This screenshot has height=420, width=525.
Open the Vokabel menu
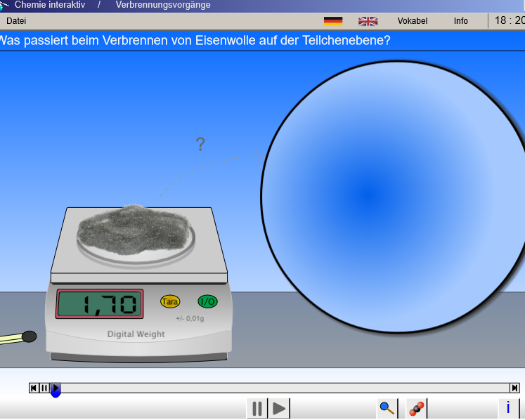412,21
